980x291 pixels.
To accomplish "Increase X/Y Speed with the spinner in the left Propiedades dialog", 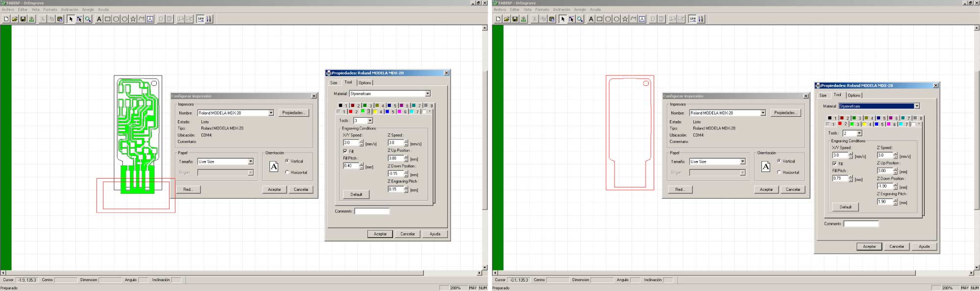I will pos(361,141).
